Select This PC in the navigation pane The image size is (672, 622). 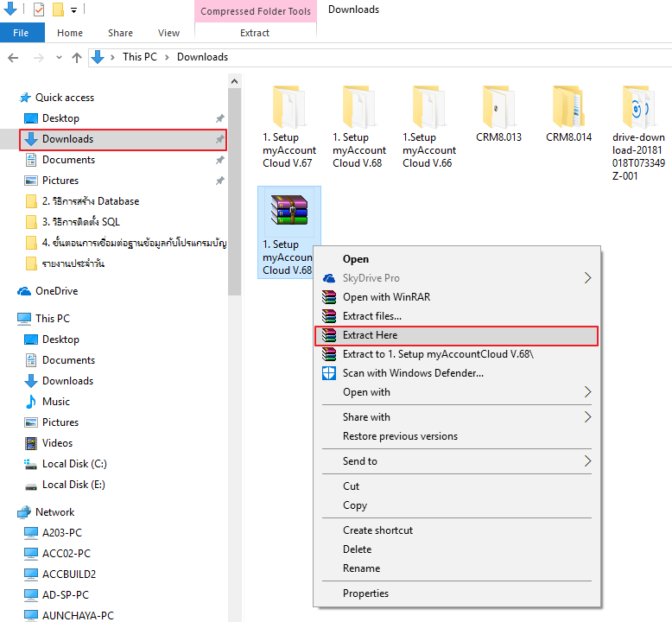point(53,319)
